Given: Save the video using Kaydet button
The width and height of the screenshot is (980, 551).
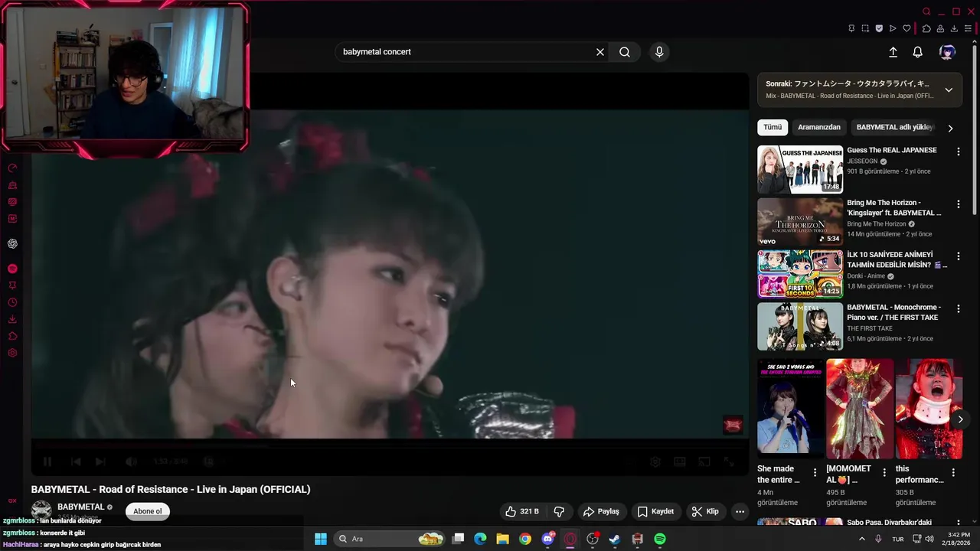Looking at the screenshot, I should [x=656, y=511].
